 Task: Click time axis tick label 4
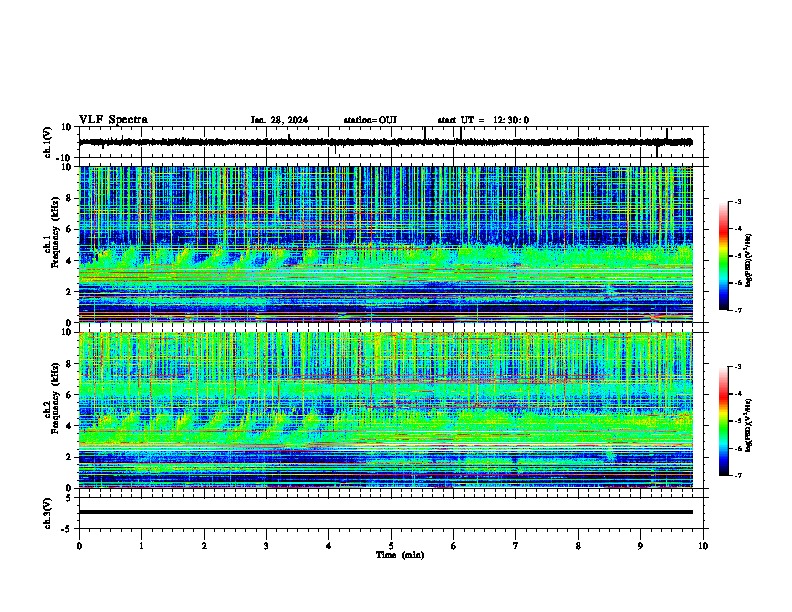329,546
